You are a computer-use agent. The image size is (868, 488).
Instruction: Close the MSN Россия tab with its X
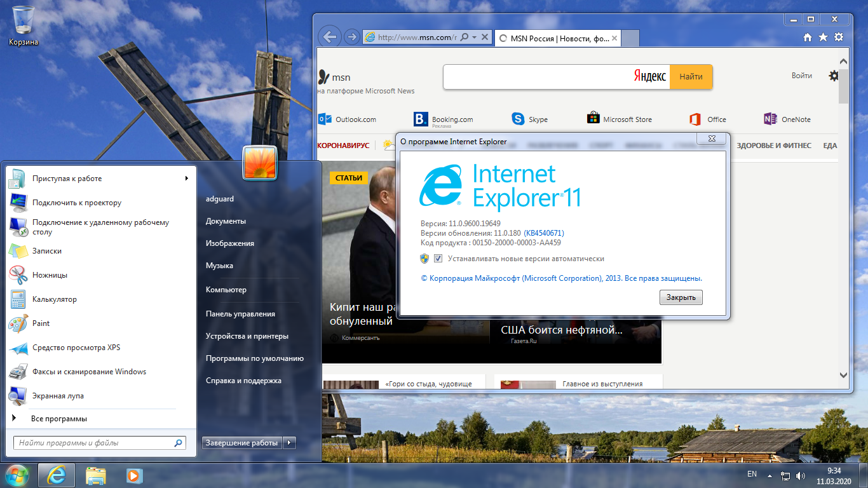[614, 38]
